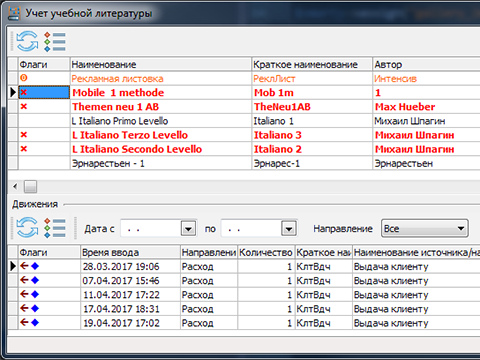Viewport: 480px width, 360px height.
Task: Click the TheNeu1AB short name cell
Action: [x=312, y=107]
